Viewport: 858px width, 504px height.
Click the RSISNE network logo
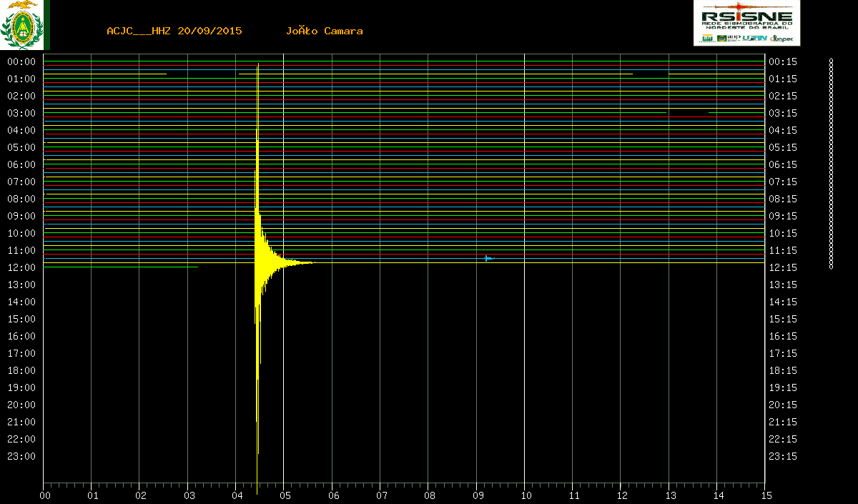click(x=746, y=17)
